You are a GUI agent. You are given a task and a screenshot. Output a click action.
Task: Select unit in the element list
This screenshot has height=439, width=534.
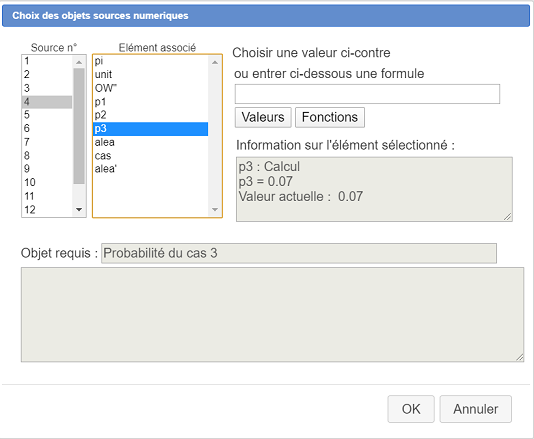(x=151, y=75)
